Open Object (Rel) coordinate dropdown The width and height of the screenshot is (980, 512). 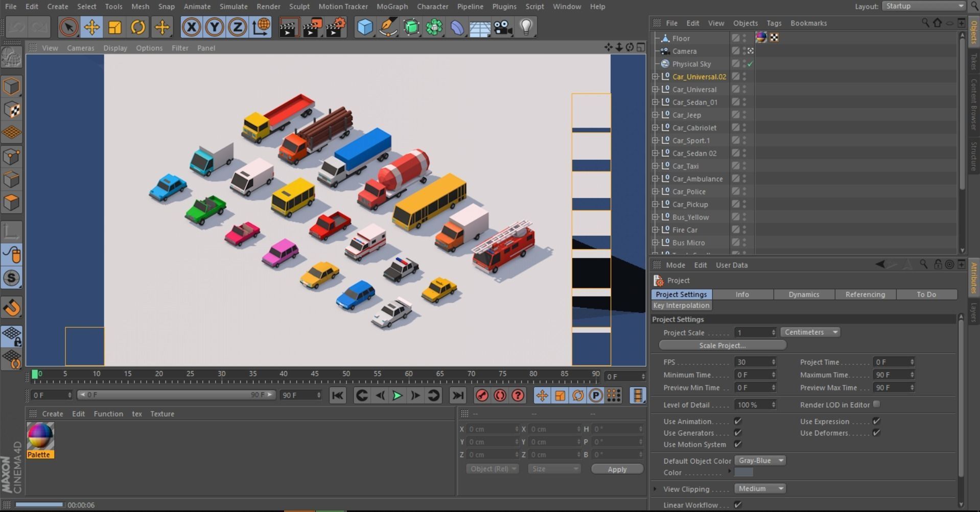[492, 469]
